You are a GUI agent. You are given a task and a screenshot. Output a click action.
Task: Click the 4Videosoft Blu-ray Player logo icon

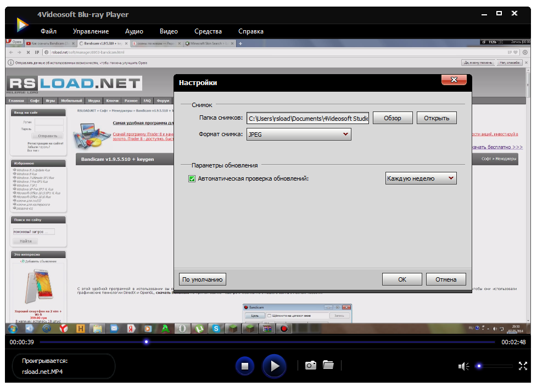coord(23,25)
